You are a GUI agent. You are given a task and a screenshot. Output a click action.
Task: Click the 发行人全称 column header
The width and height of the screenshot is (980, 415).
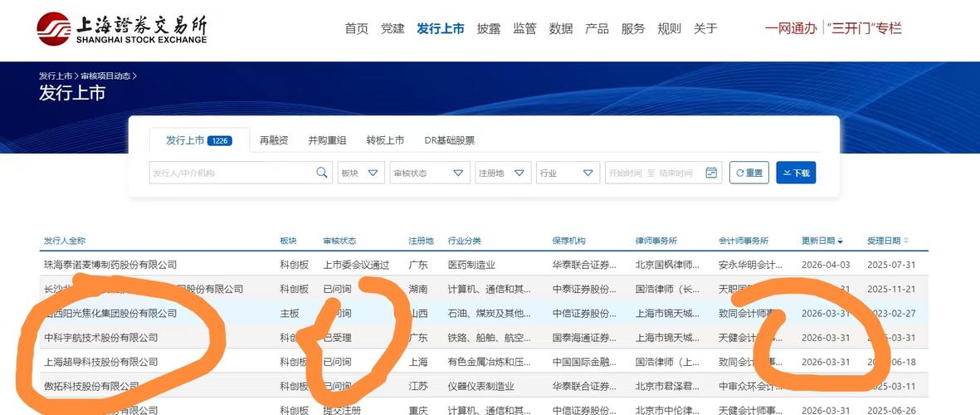(65, 241)
